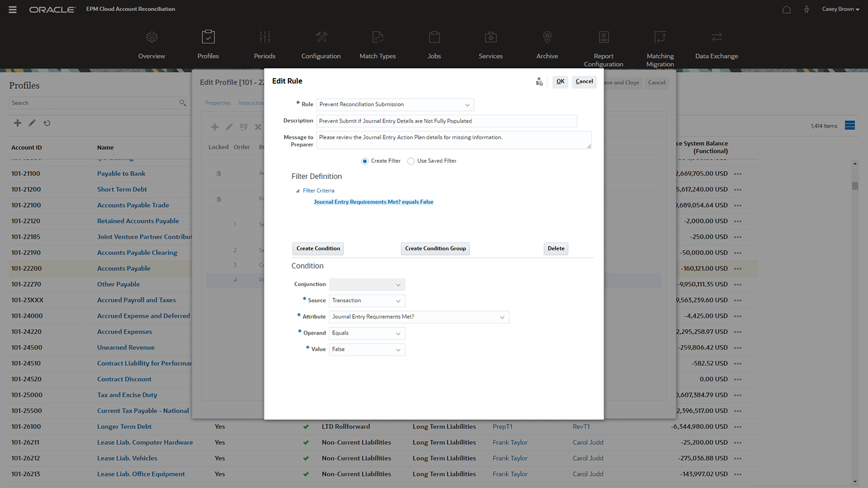This screenshot has width=868, height=488.
Task: Open the Overview card icon
Action: (151, 37)
